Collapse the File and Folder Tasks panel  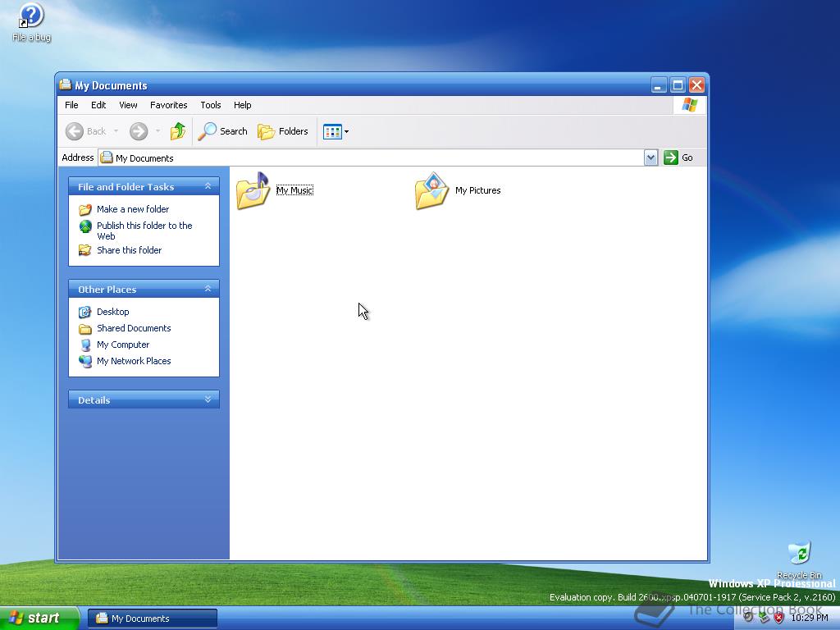[208, 186]
